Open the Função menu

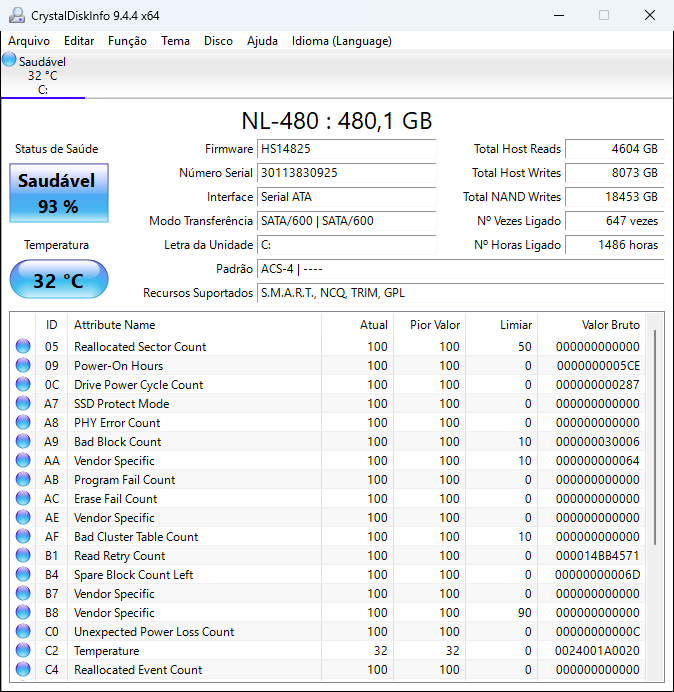click(x=127, y=41)
